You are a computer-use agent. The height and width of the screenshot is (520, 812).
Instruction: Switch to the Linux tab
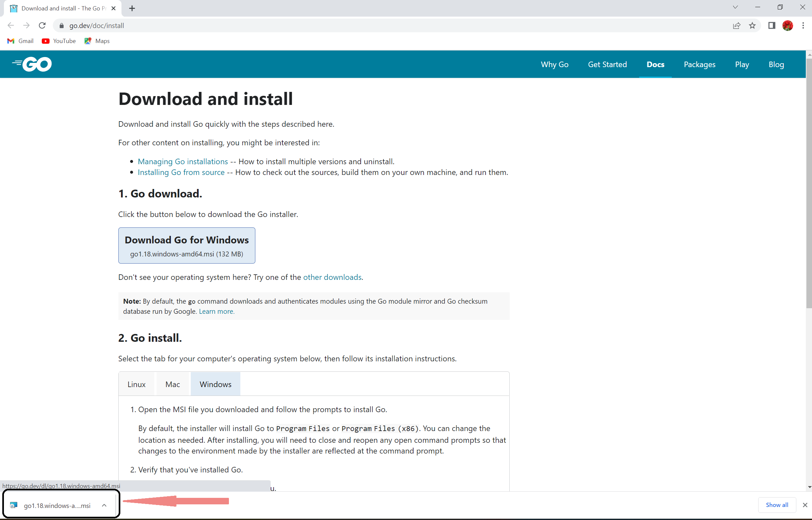pyautogui.click(x=137, y=384)
